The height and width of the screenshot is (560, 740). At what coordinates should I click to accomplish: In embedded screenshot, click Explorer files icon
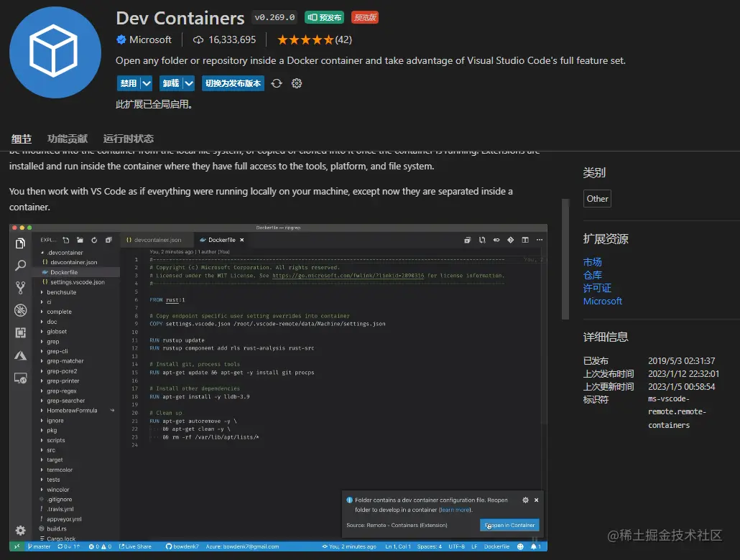pyautogui.click(x=20, y=243)
